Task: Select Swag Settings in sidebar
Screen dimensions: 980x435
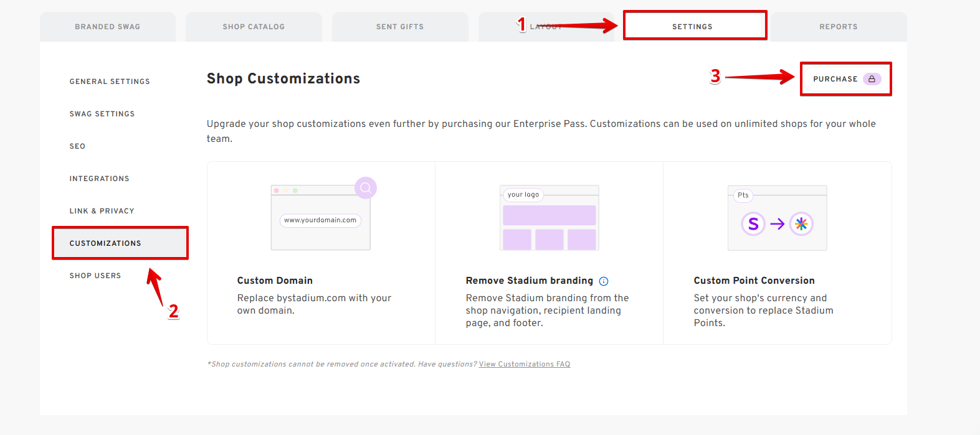Action: [102, 114]
